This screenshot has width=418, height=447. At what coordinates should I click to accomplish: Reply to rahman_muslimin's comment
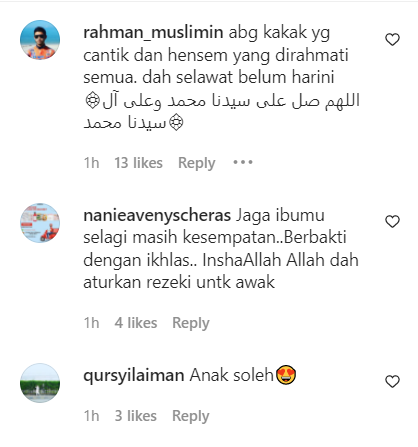point(197,163)
